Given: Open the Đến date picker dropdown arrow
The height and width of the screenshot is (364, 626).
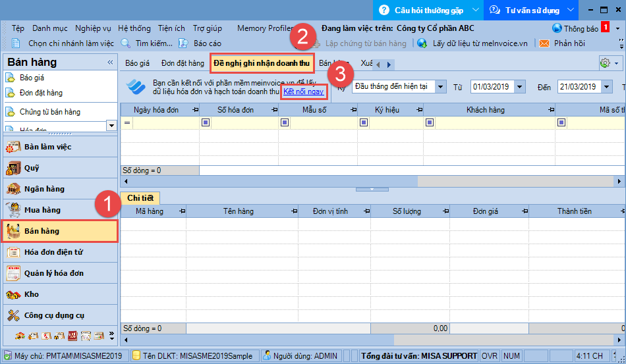Looking at the screenshot, I should [x=606, y=86].
